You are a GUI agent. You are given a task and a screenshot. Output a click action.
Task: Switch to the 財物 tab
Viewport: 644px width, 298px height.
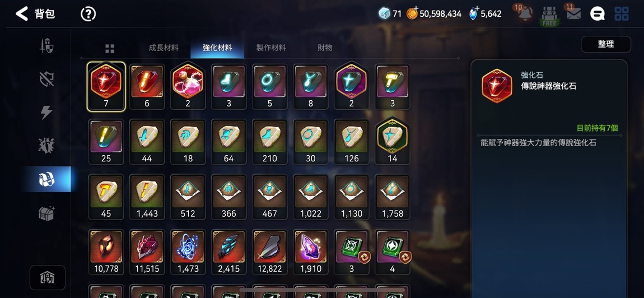(x=325, y=48)
